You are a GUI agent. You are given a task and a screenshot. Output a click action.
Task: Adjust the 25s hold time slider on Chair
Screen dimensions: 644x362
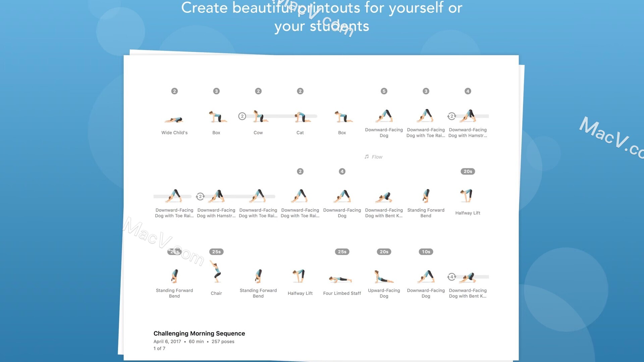point(216,251)
